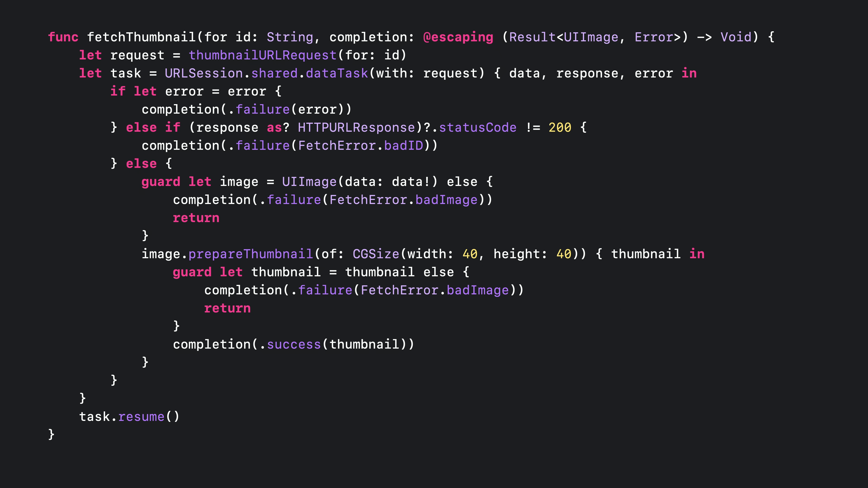Click the @escaping attribute
This screenshot has height=488, width=868.
pyautogui.click(x=458, y=37)
